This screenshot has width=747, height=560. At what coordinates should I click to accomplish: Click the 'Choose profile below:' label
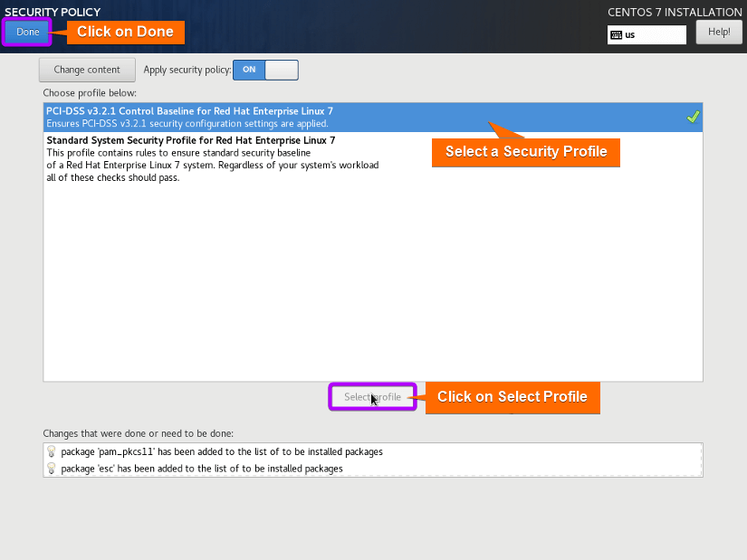coord(90,93)
